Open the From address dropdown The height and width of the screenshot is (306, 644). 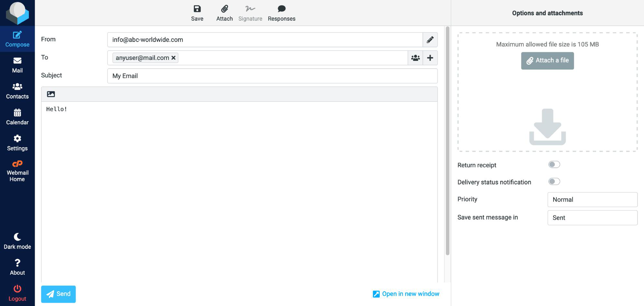tap(265, 40)
